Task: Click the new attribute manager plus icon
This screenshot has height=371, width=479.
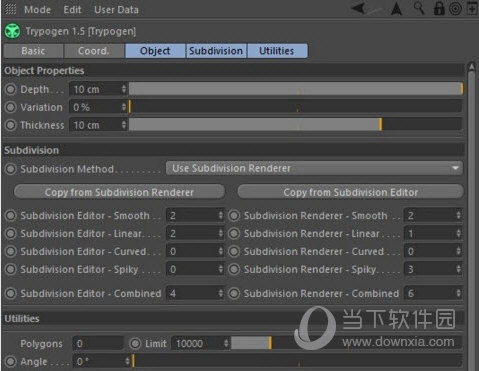Action: pos(472,8)
